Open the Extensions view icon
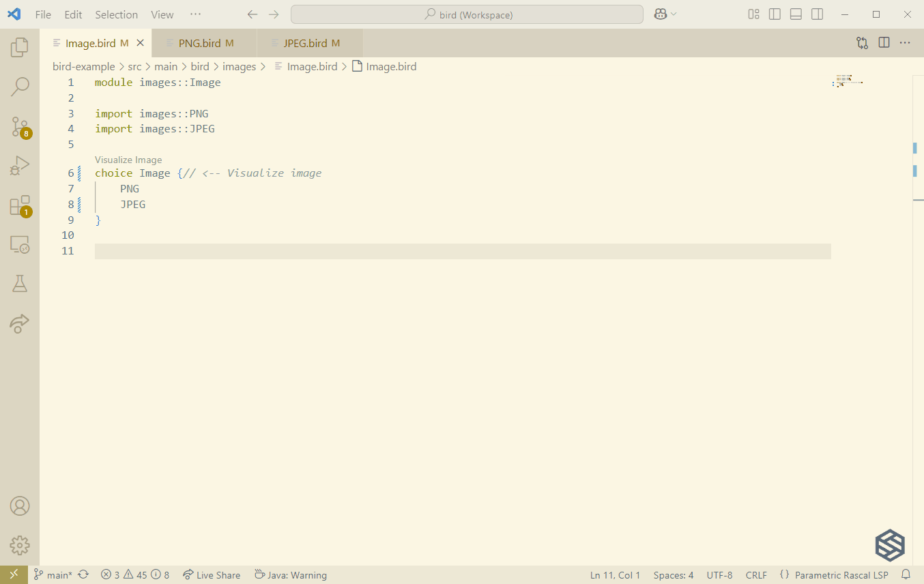This screenshot has height=584, width=924. [20, 205]
